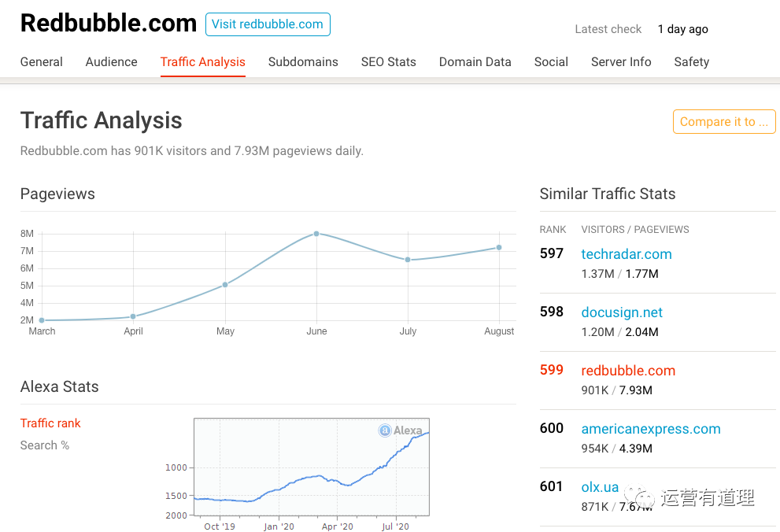Select the Traffic rank option
Screen dimensions: 780x532
coord(50,423)
